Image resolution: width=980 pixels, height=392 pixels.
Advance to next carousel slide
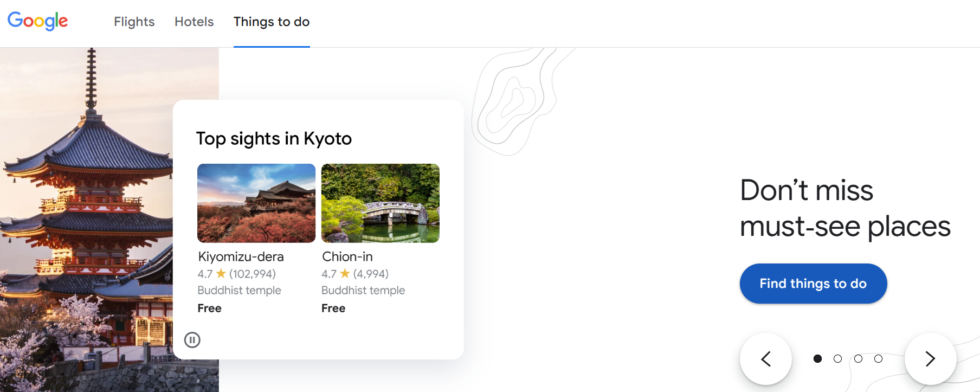pyautogui.click(x=931, y=359)
